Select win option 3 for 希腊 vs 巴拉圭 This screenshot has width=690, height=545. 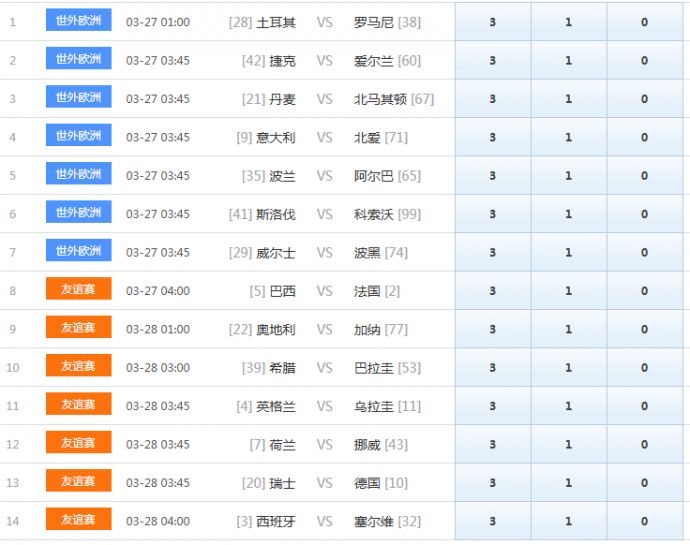[493, 367]
